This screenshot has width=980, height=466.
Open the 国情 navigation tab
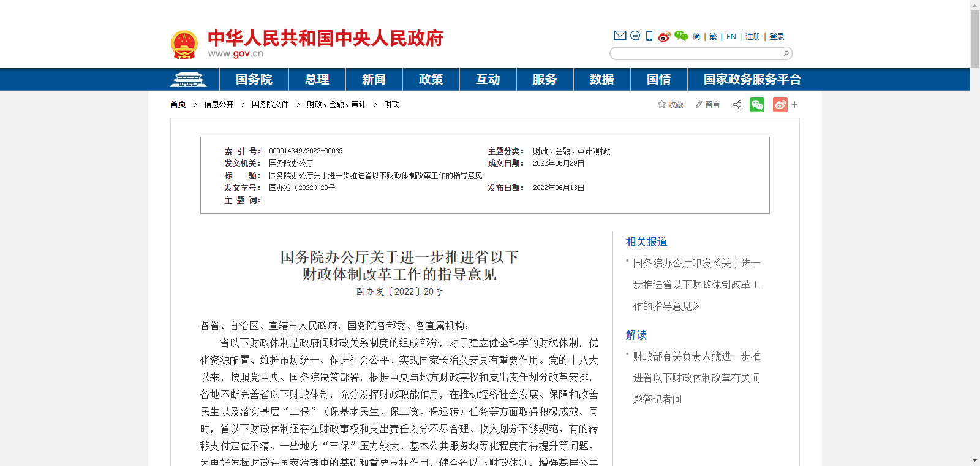tap(659, 80)
